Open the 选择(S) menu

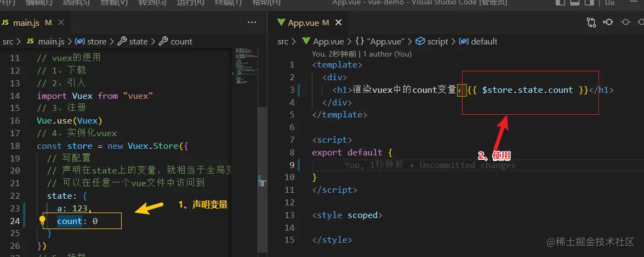76,2
